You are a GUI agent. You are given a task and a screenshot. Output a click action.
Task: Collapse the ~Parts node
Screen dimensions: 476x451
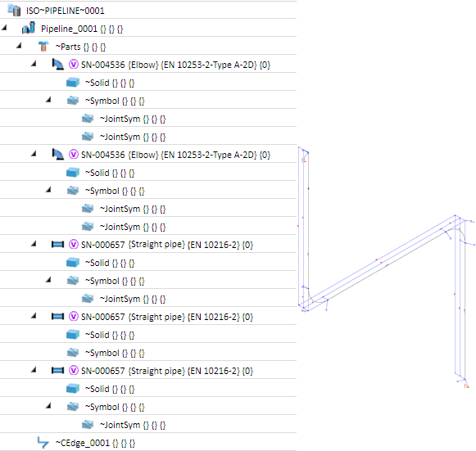click(x=19, y=46)
